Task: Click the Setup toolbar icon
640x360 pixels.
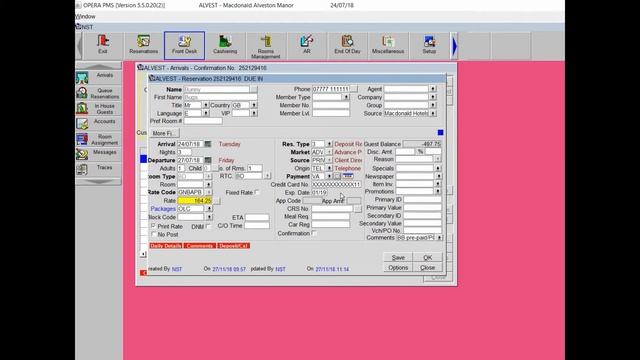Action: pyautogui.click(x=429, y=45)
